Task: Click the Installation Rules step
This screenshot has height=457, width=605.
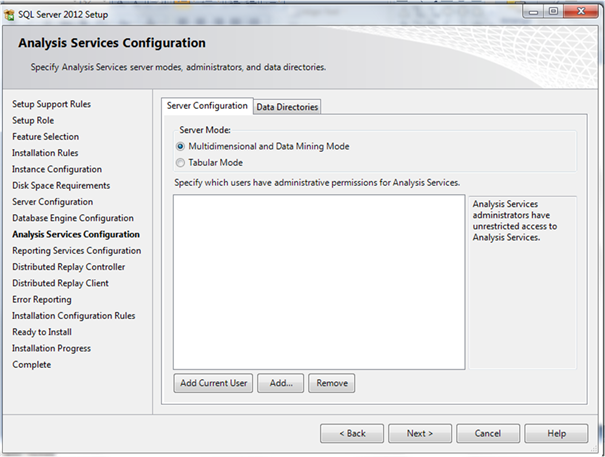Action: tap(45, 153)
